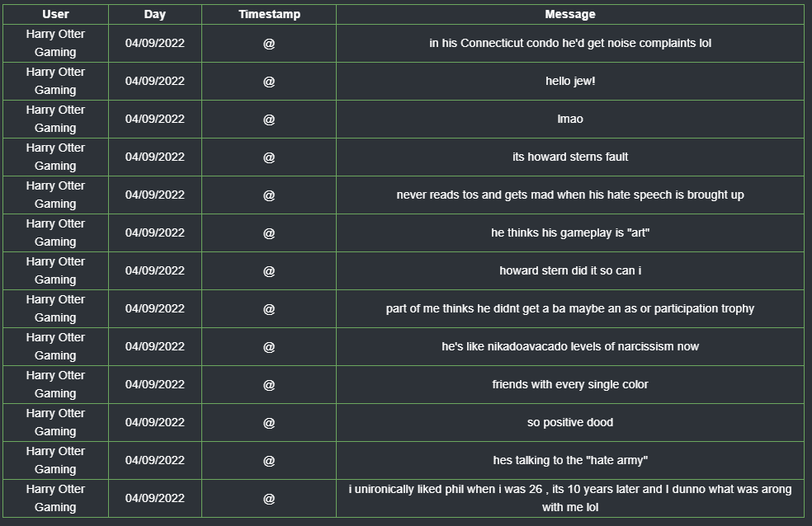Click the @ link in the "hate army" row

coord(269,460)
